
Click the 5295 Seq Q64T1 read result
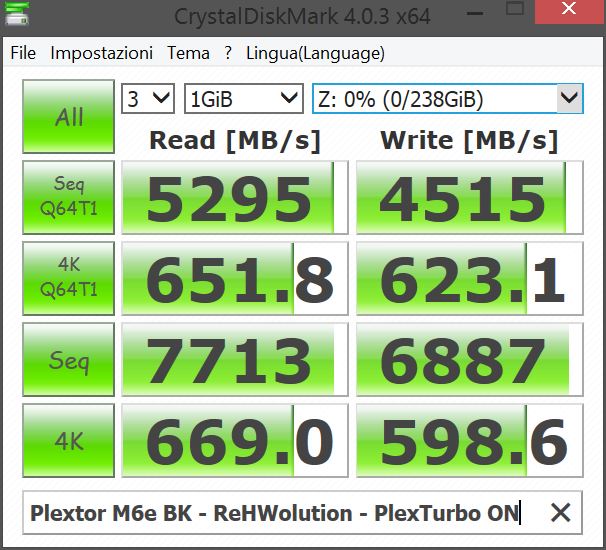click(x=235, y=198)
